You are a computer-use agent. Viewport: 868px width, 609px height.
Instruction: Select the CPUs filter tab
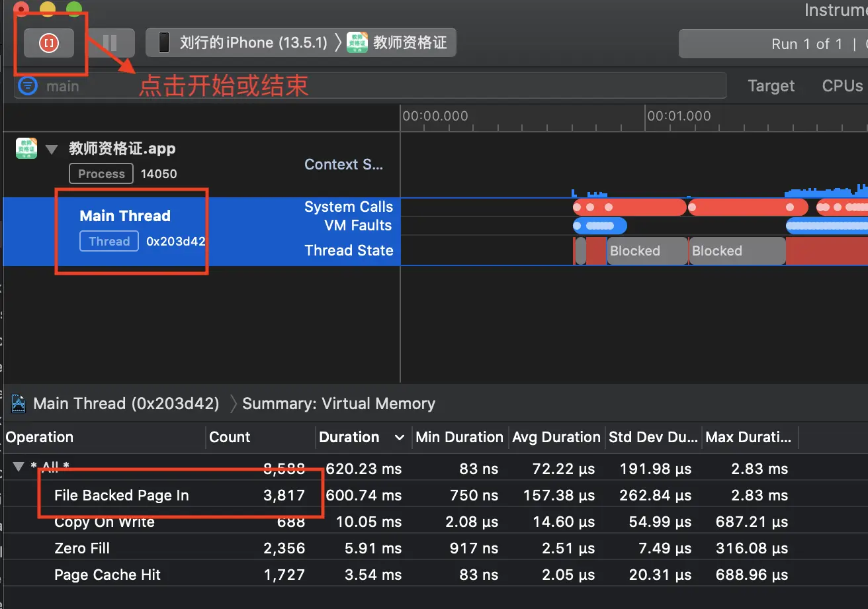pos(842,86)
